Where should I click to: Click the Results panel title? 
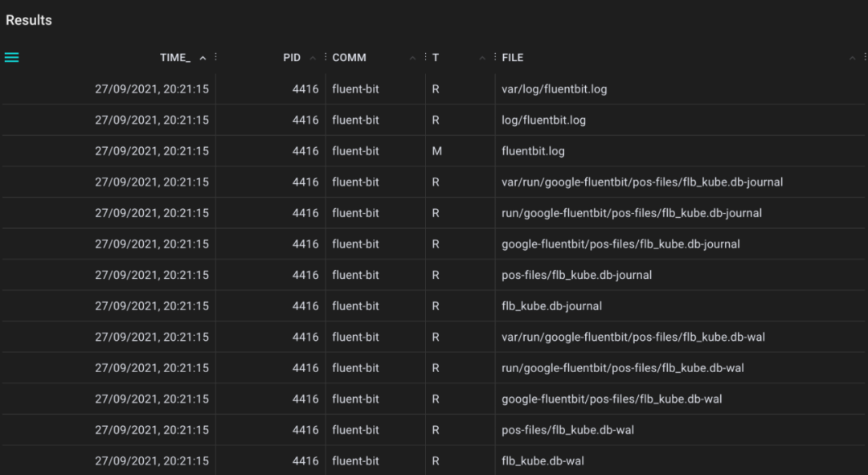tap(29, 20)
